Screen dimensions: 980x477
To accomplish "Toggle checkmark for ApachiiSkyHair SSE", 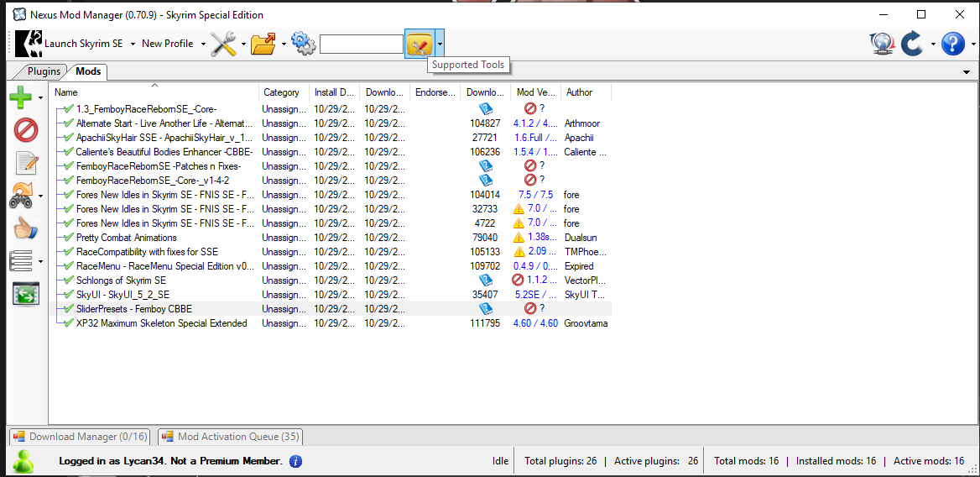I will [x=69, y=138].
